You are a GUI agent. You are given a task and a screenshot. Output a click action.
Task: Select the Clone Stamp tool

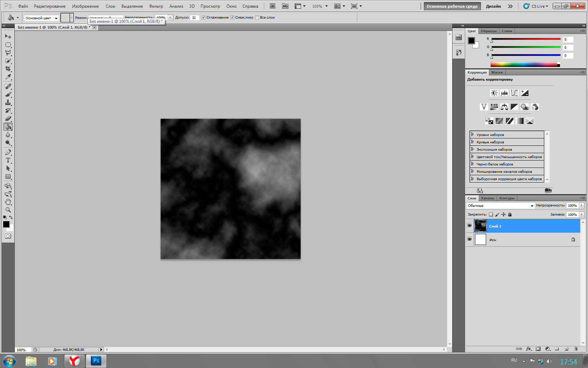8,102
